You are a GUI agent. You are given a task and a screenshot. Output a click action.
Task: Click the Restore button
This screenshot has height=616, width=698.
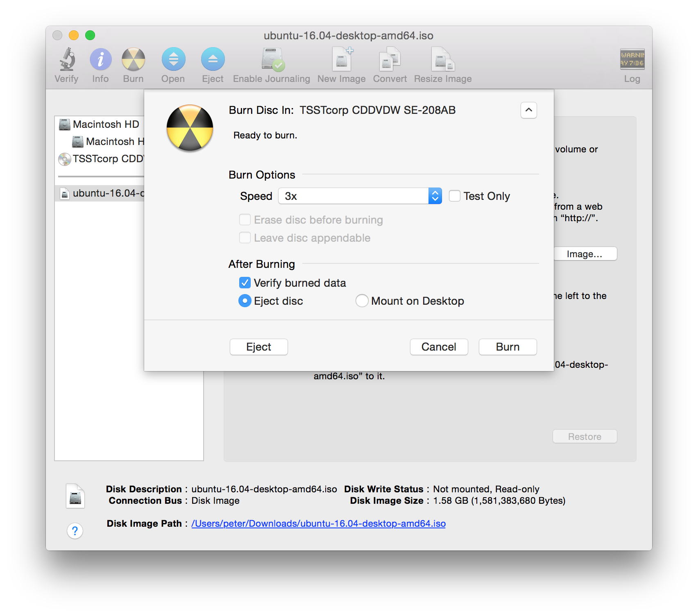[x=585, y=437]
